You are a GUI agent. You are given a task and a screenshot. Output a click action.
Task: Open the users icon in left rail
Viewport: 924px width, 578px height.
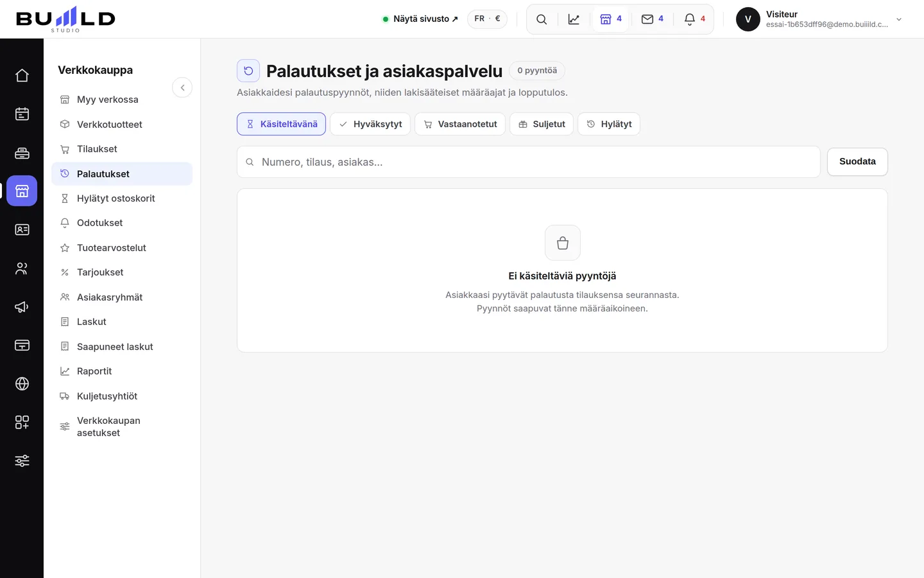(x=22, y=268)
